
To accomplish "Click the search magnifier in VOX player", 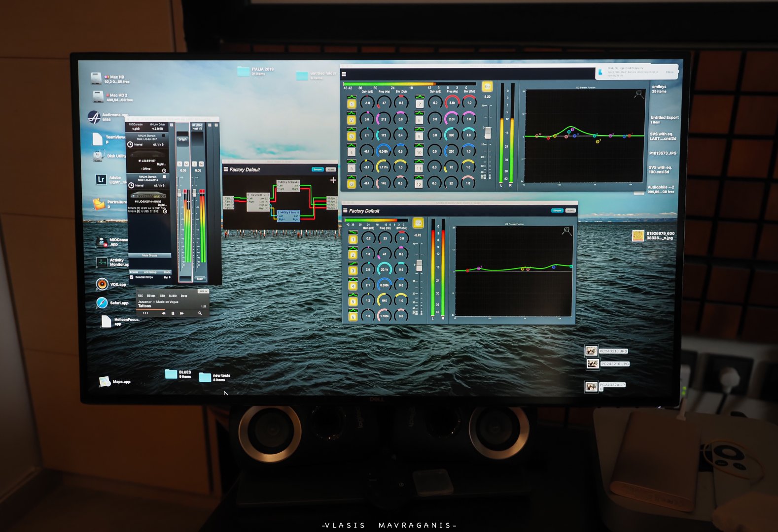I will coord(200,313).
